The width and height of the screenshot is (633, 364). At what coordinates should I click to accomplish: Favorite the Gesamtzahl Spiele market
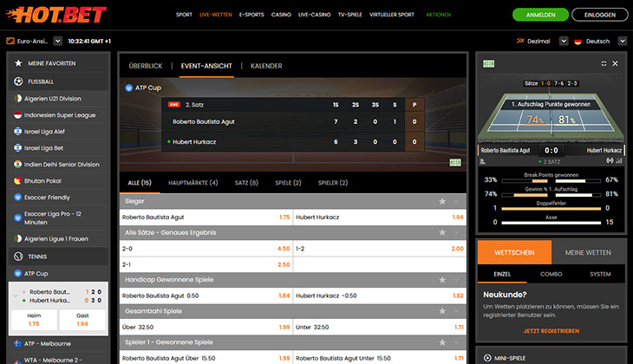tap(442, 311)
